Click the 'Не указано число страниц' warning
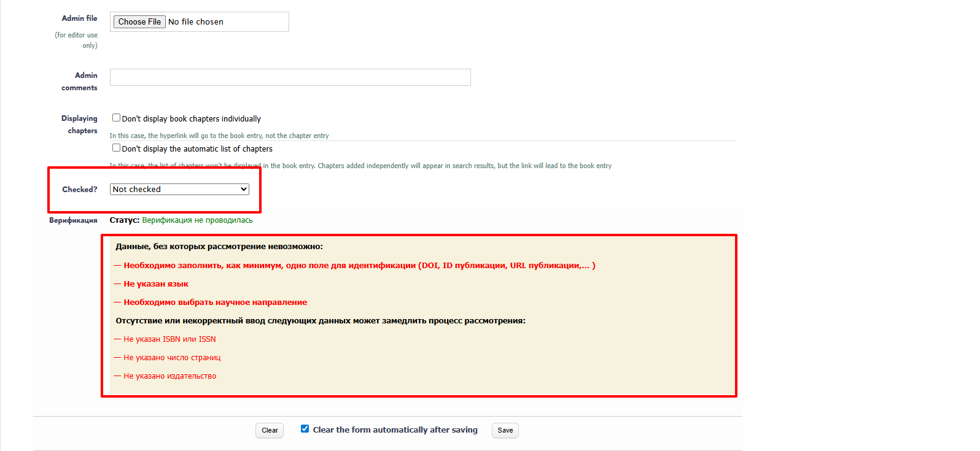Image resolution: width=980 pixels, height=451 pixels. tap(172, 358)
